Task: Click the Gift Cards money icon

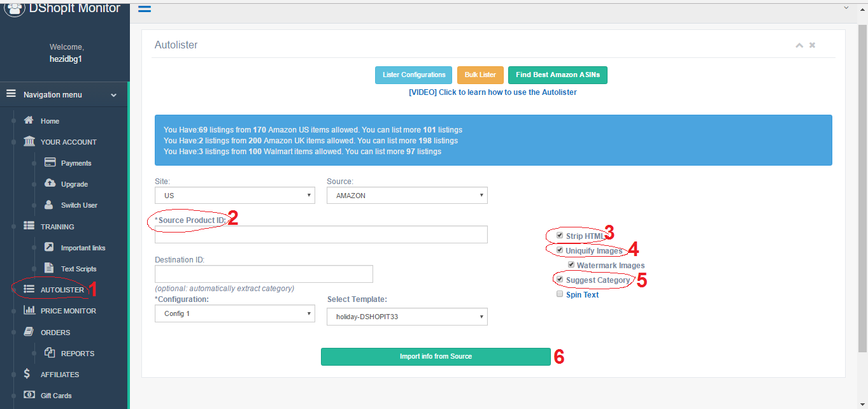Action: click(29, 395)
